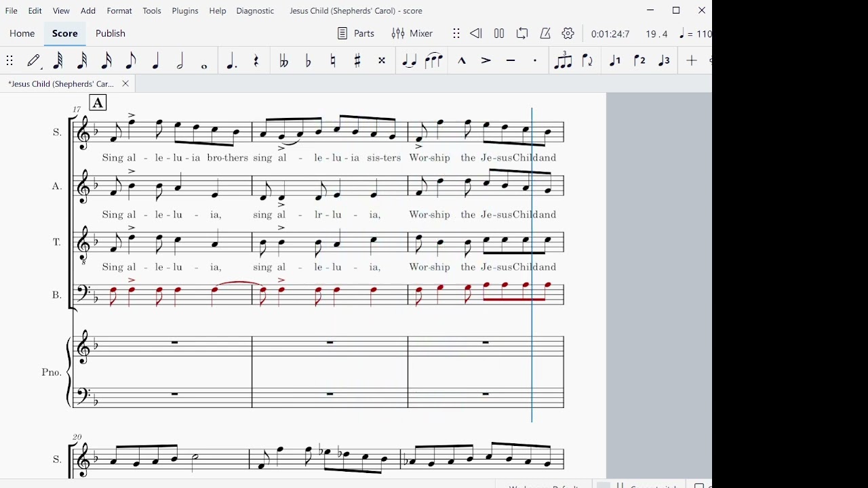Viewport: 868px width, 488px height.
Task: Rewind playback to start
Action: click(476, 33)
